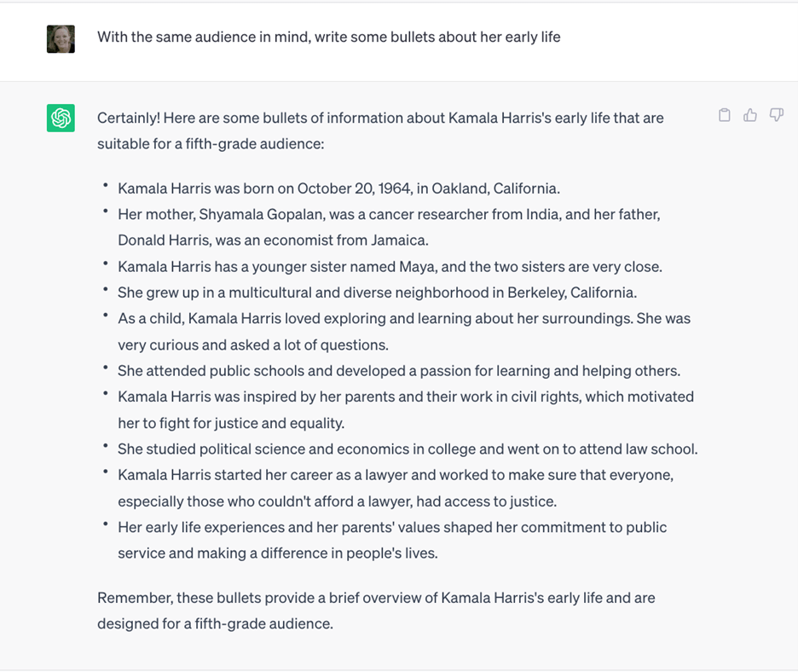Click the bullet about studying political science
This screenshot has width=798, height=672.
pyautogui.click(x=408, y=449)
